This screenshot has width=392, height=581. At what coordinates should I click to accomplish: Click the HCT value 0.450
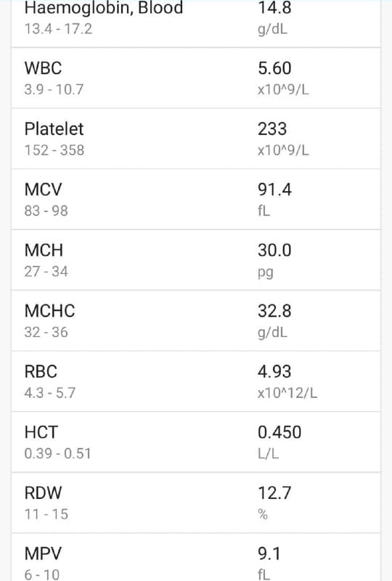[279, 432]
